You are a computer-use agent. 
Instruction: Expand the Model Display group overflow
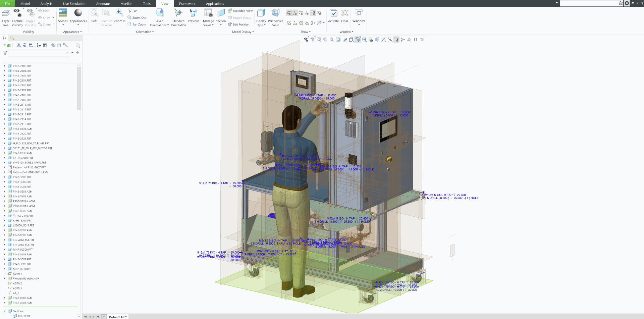(x=243, y=32)
